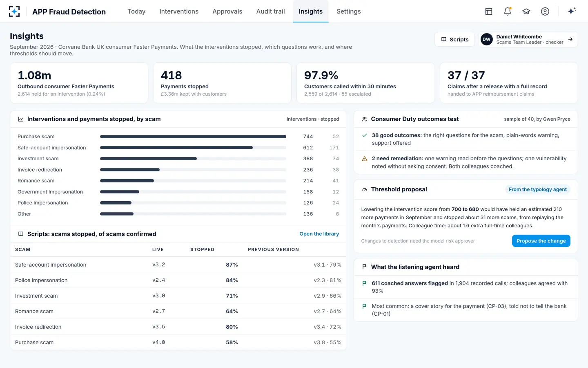Open the notifications bell
588x368 pixels.
pos(508,11)
